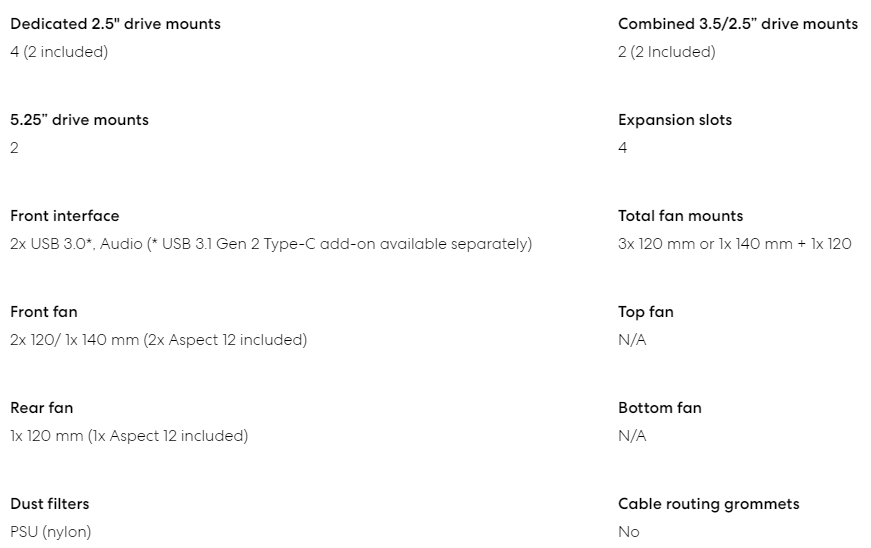
Task: Click the expansion slots value '4'
Action: tap(623, 148)
